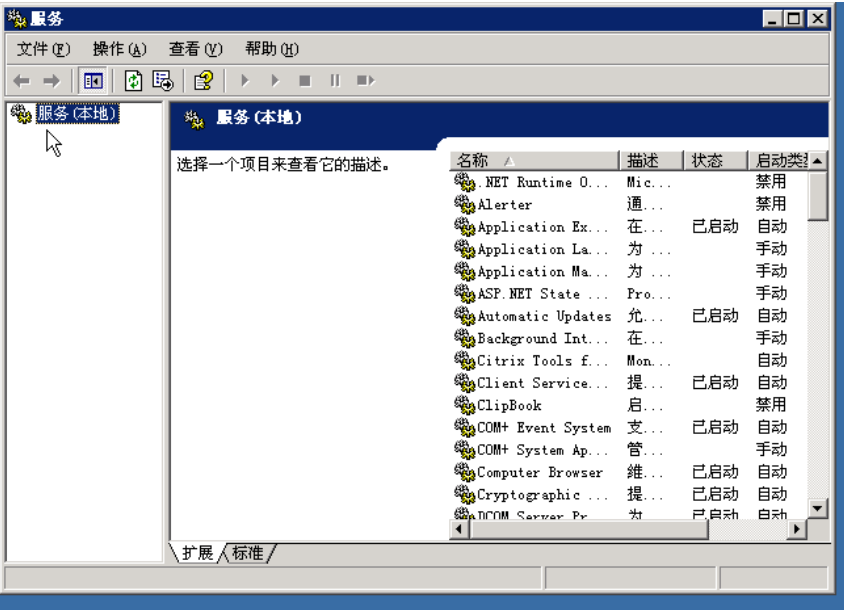Select the Automatic Updates service name
This screenshot has width=844, height=610.
(x=544, y=316)
